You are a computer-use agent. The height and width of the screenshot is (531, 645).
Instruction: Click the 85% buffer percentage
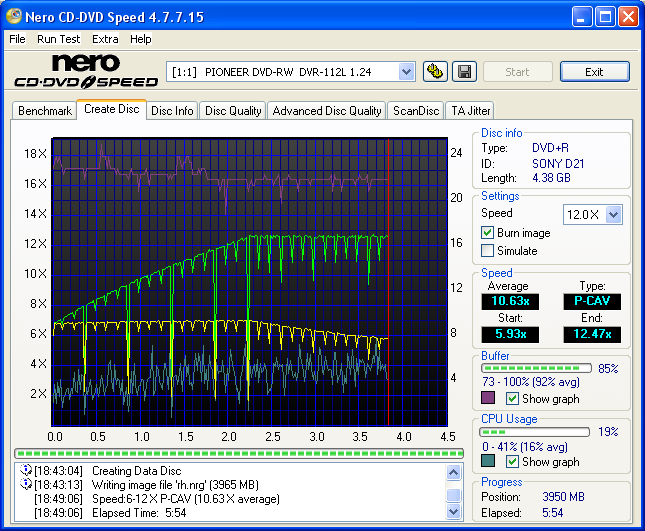[608, 369]
